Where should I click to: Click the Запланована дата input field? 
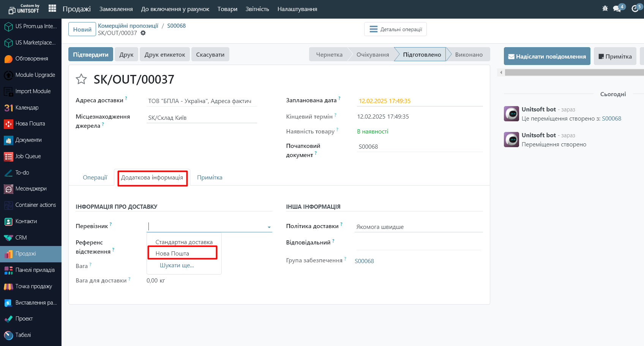pyautogui.click(x=420, y=101)
